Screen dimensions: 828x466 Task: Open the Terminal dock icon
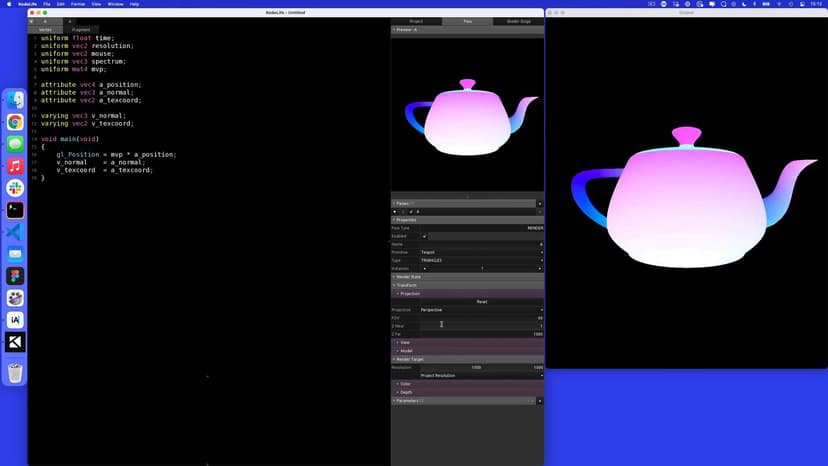point(15,210)
